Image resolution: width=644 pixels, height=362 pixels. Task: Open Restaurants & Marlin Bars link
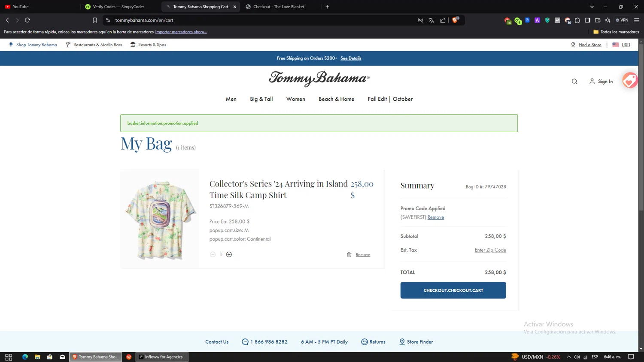pos(94,45)
